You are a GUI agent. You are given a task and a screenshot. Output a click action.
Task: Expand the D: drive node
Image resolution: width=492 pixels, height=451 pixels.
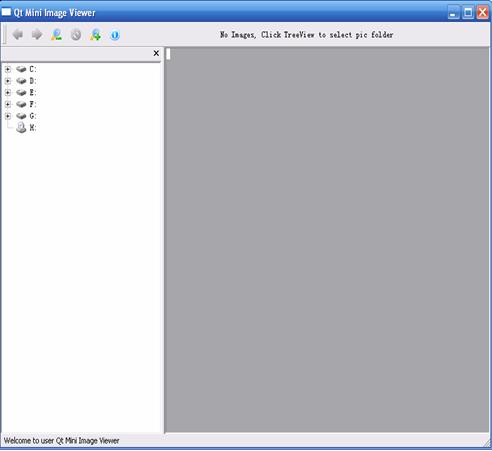click(x=8, y=81)
